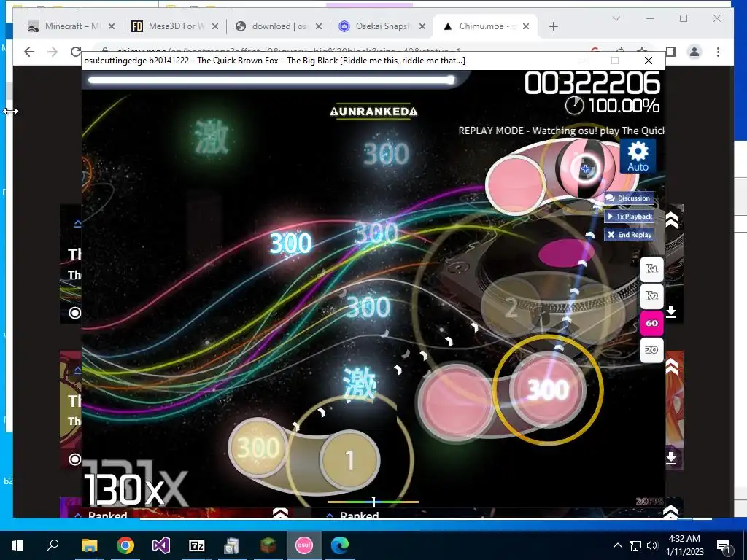Close the download osu tab
Screen dimensions: 747x560
click(319, 26)
